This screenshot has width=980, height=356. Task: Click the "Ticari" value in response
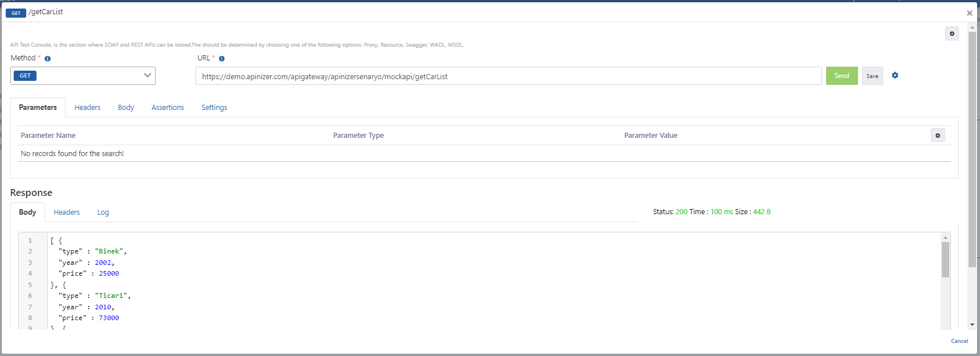111,296
